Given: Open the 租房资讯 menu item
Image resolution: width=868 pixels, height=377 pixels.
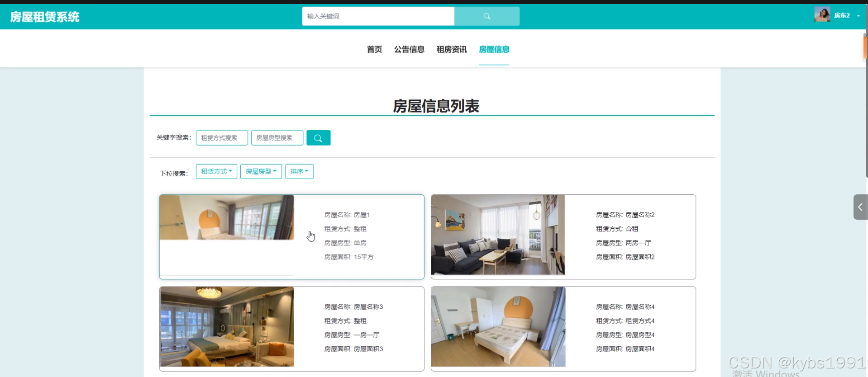Looking at the screenshot, I should click(x=452, y=49).
